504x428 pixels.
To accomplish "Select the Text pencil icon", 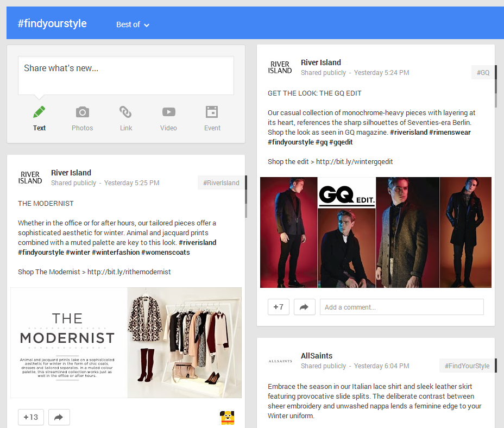I will [x=39, y=112].
